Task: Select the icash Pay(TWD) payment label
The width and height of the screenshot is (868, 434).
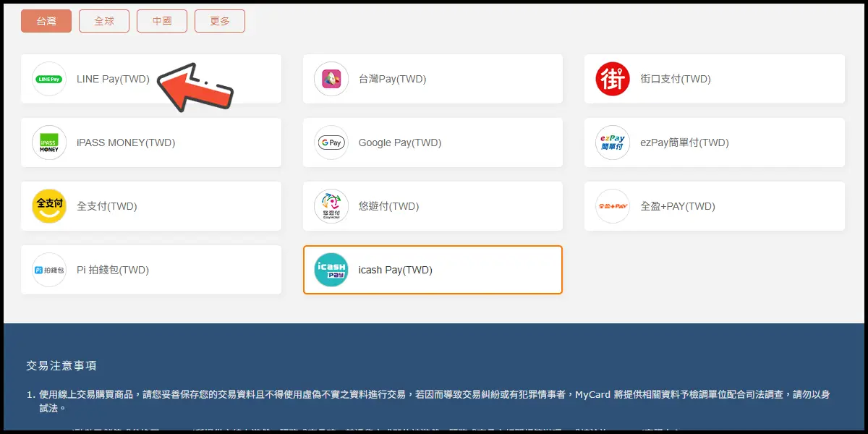Action: point(395,270)
